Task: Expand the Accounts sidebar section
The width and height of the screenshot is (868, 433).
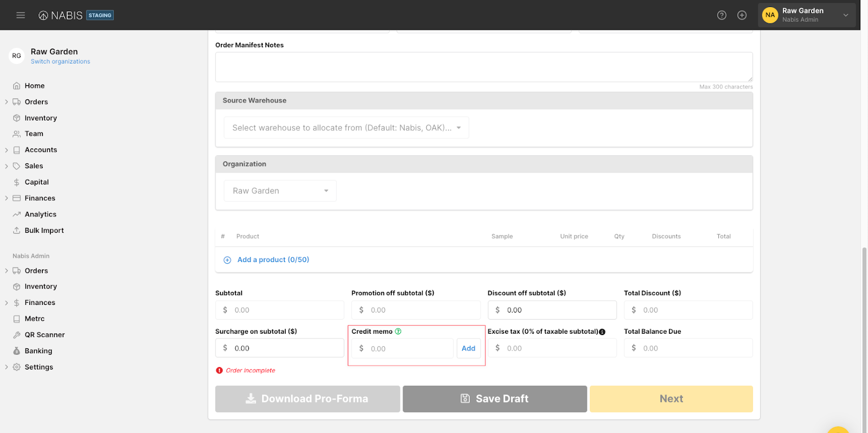Action: coord(7,150)
